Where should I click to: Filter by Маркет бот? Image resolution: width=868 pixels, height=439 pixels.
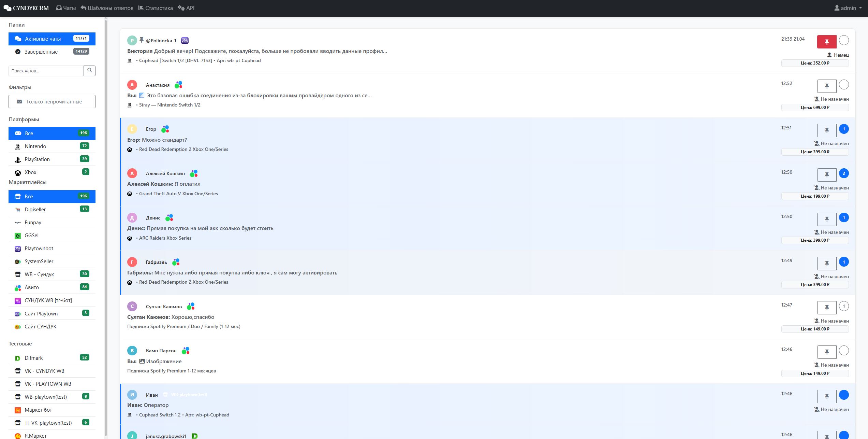point(52,410)
